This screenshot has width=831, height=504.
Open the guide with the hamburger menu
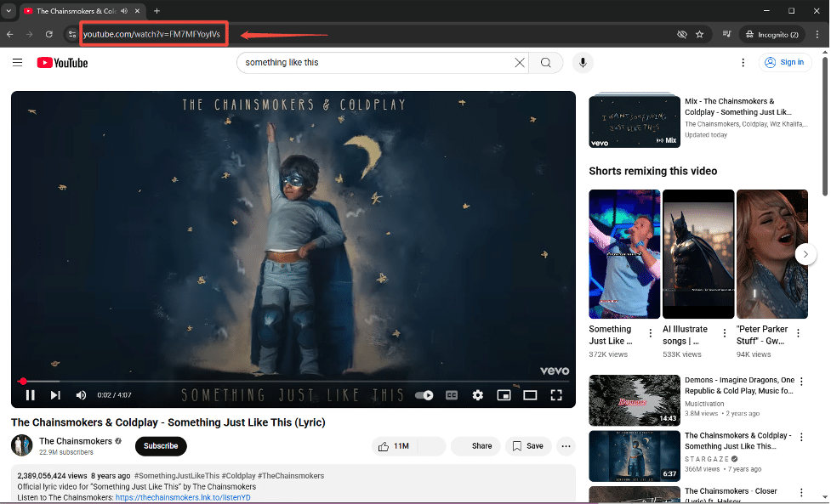pos(17,62)
